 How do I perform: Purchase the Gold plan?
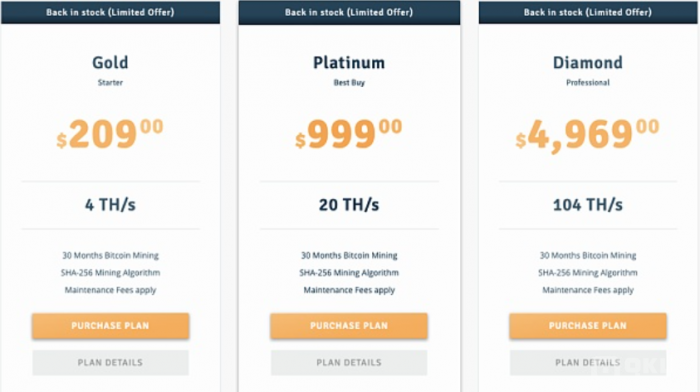click(110, 325)
